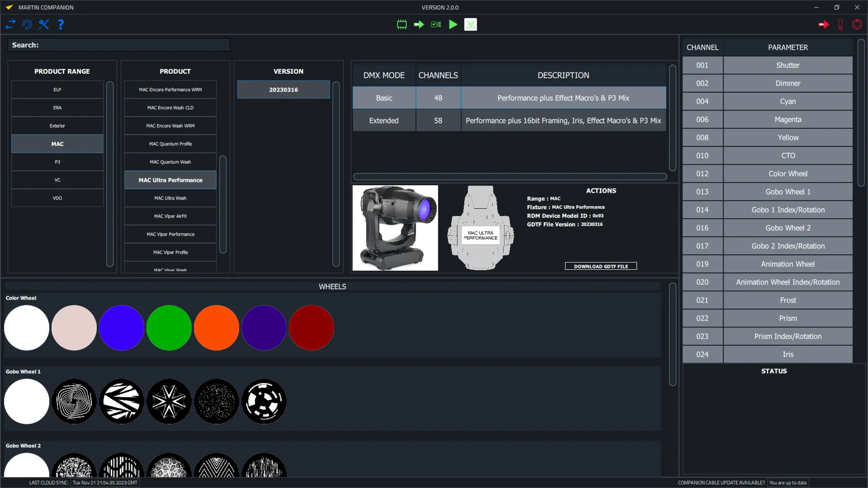Select the white slot on the Color Wheel
The height and width of the screenshot is (488, 868).
coord(27,328)
